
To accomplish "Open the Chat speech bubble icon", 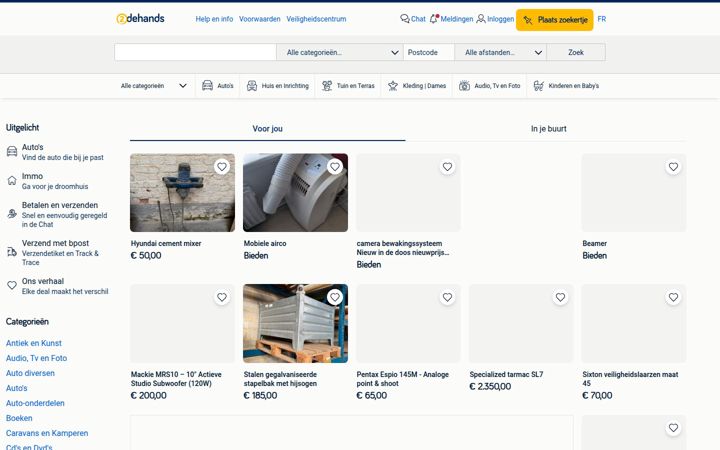I will tap(405, 19).
